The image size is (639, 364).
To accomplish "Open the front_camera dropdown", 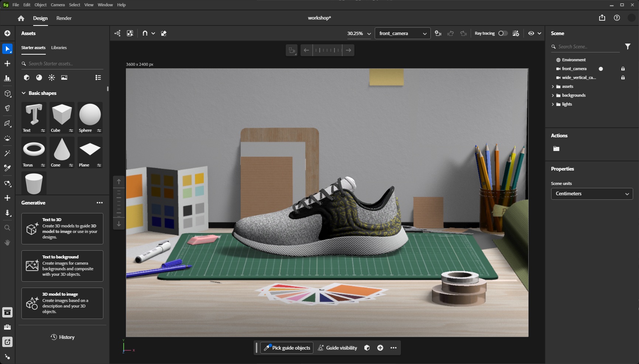I will tap(402, 33).
